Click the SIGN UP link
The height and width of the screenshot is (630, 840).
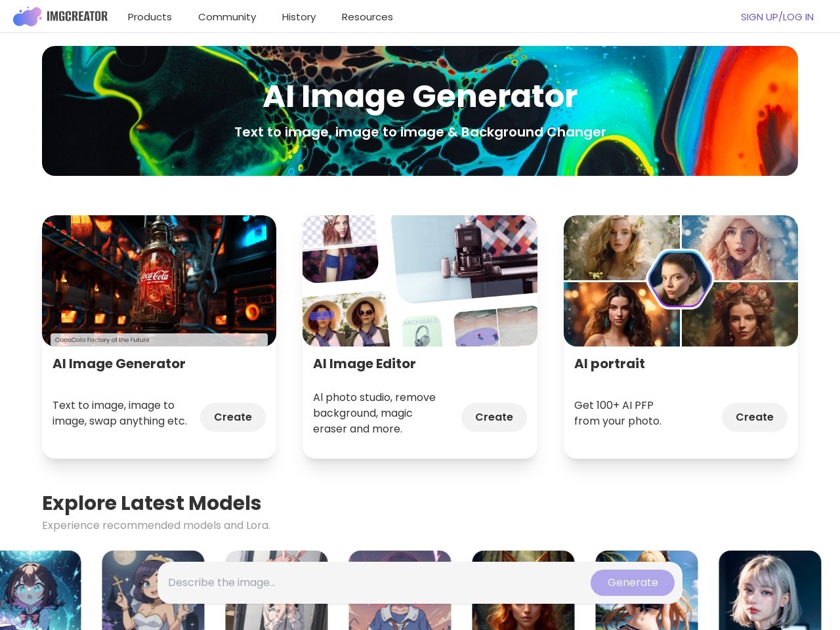coord(758,17)
